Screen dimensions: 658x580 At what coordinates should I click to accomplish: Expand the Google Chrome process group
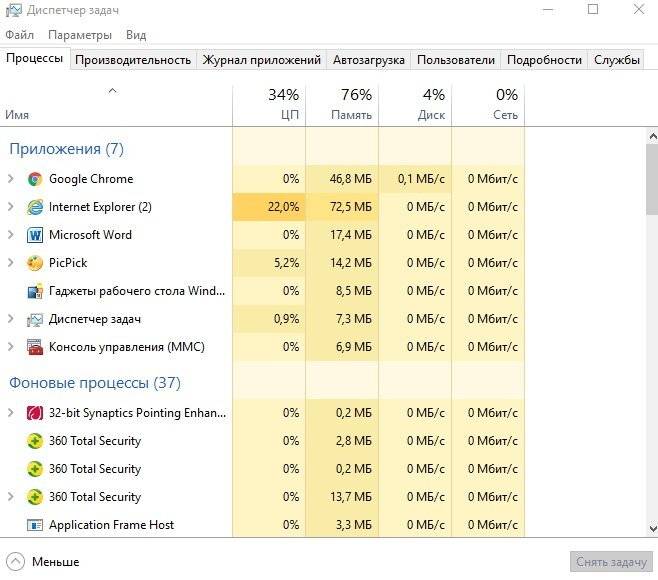(x=10, y=179)
